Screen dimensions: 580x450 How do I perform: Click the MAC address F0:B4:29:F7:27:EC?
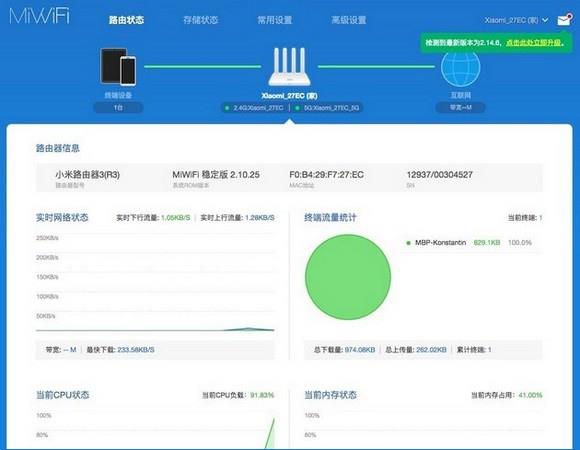326,175
